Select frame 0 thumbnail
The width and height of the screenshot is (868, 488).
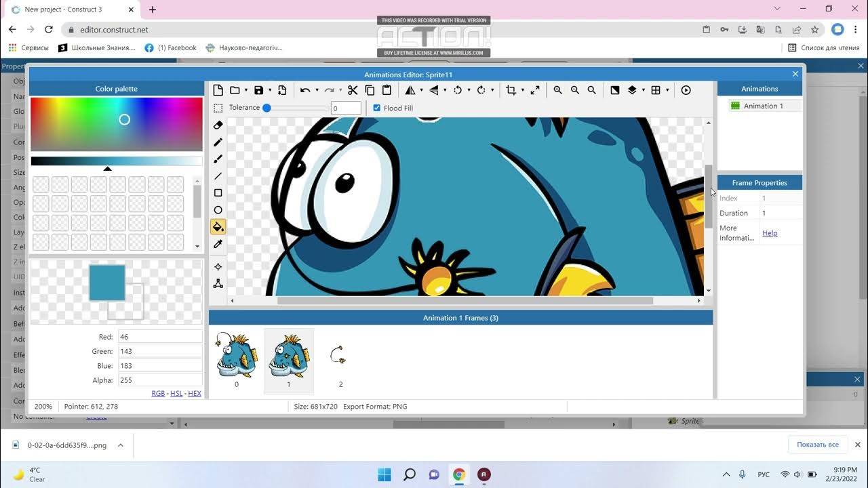[237, 361]
